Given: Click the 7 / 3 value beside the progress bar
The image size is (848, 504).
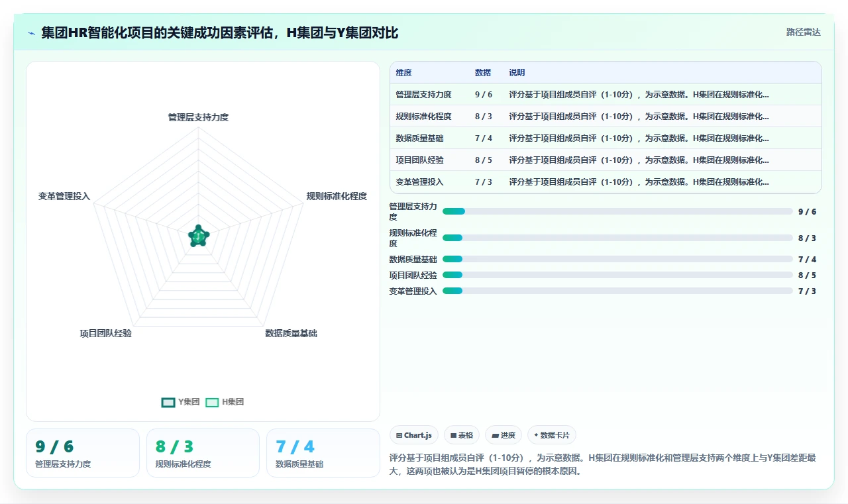Looking at the screenshot, I should coord(807,291).
